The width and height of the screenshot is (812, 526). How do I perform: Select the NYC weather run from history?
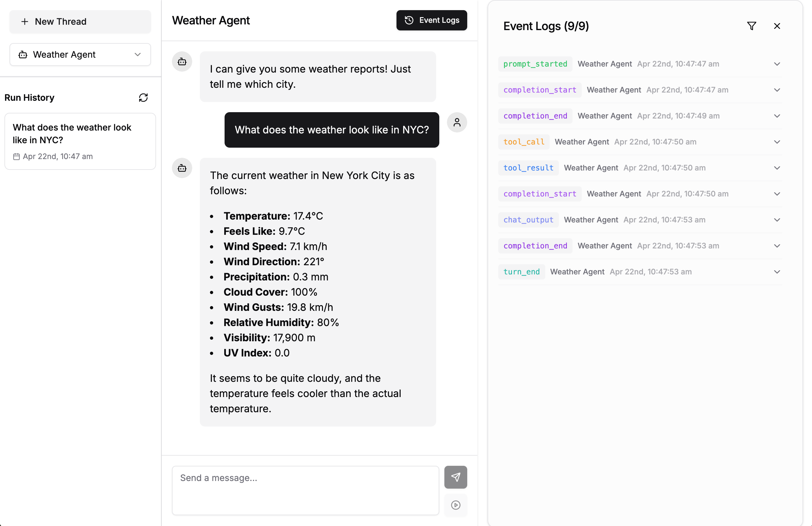click(80, 141)
